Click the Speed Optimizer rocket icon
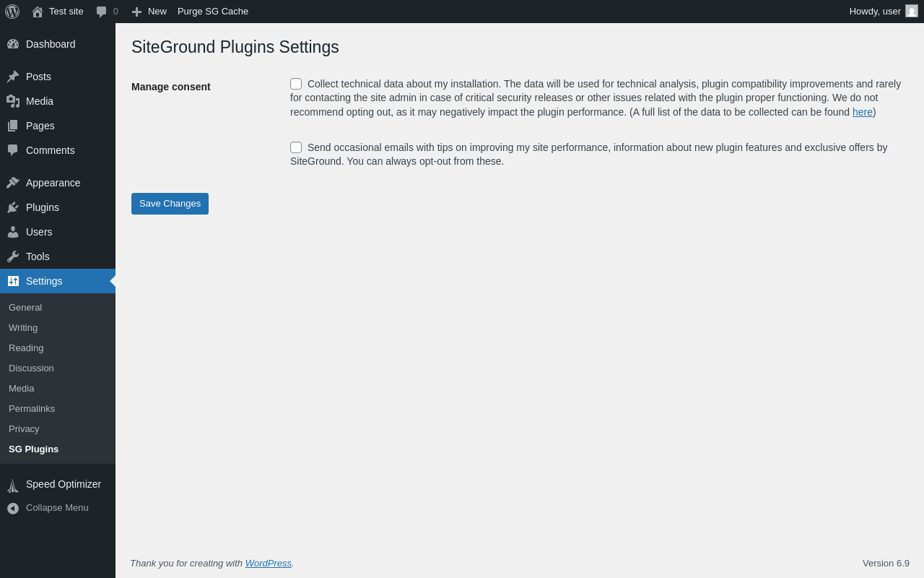Image resolution: width=924 pixels, height=578 pixels. pyautogui.click(x=13, y=485)
